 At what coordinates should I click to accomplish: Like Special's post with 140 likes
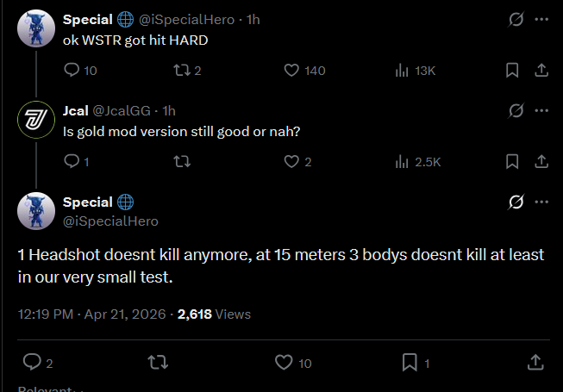pyautogui.click(x=291, y=70)
